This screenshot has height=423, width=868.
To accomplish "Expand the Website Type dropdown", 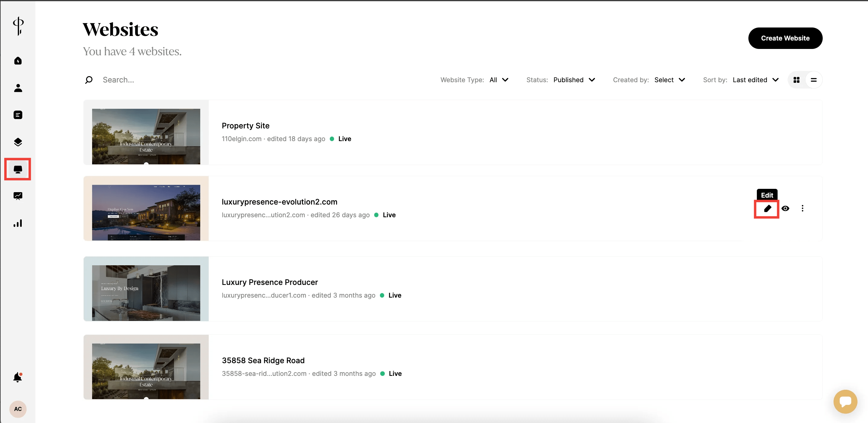I will (x=499, y=80).
